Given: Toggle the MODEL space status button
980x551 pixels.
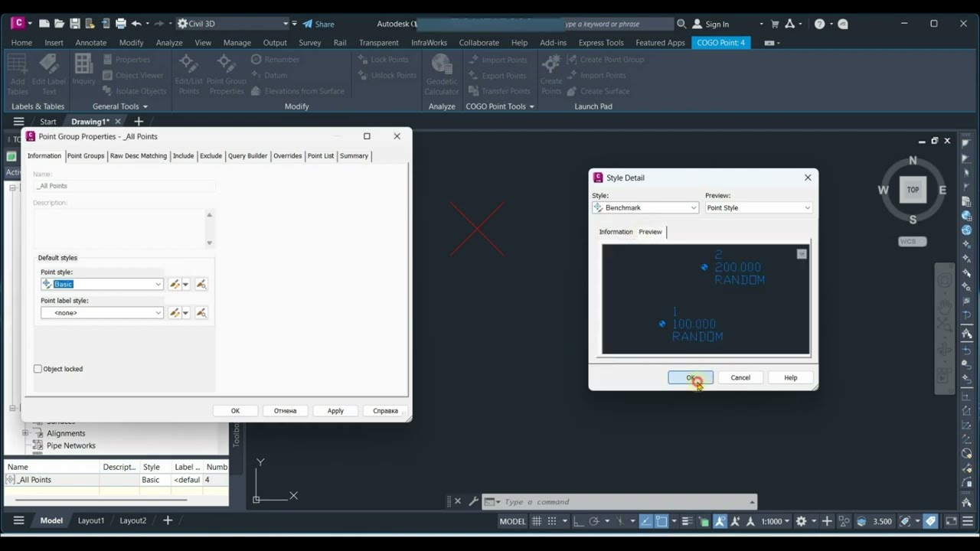Looking at the screenshot, I should [x=512, y=521].
